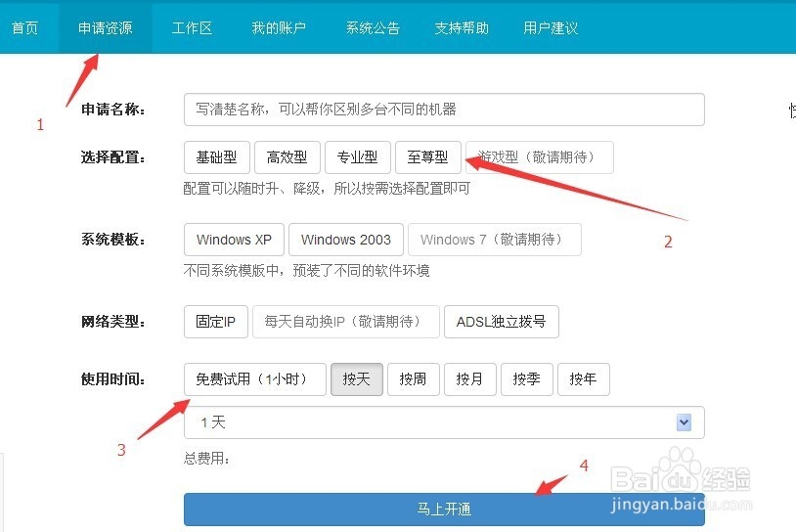The height and width of the screenshot is (532, 796).
Task: Click the disabled 游戏型(敬请期待) option
Action: (540, 157)
